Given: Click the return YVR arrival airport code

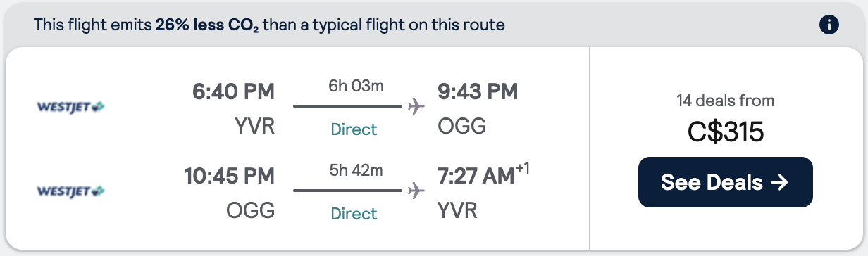Looking at the screenshot, I should coord(457,210).
